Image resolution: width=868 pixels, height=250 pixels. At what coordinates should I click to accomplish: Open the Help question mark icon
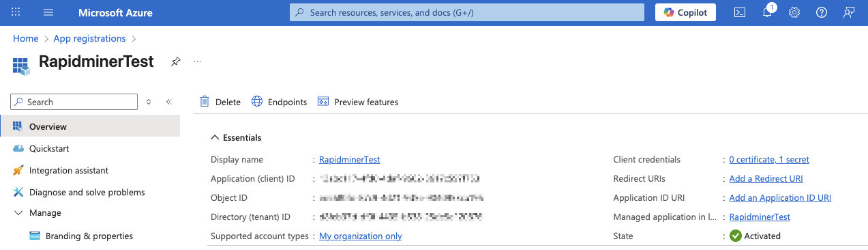(822, 13)
